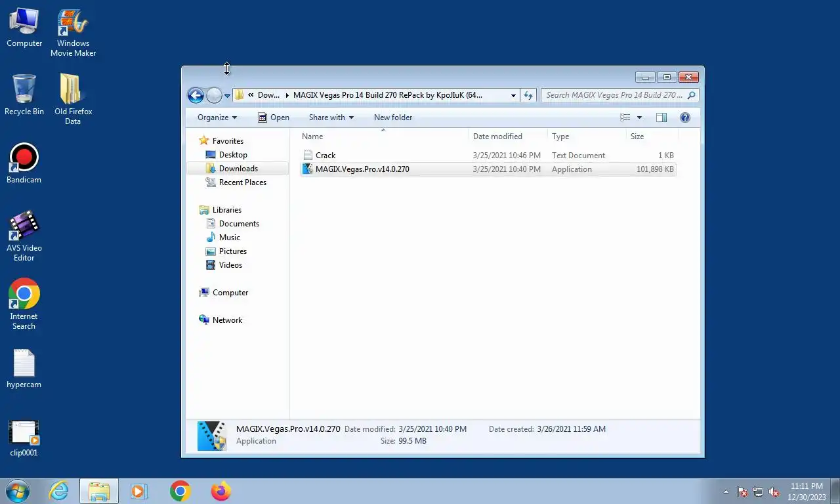Select Documents library
Viewport: 840px width, 504px height.
pyautogui.click(x=239, y=224)
